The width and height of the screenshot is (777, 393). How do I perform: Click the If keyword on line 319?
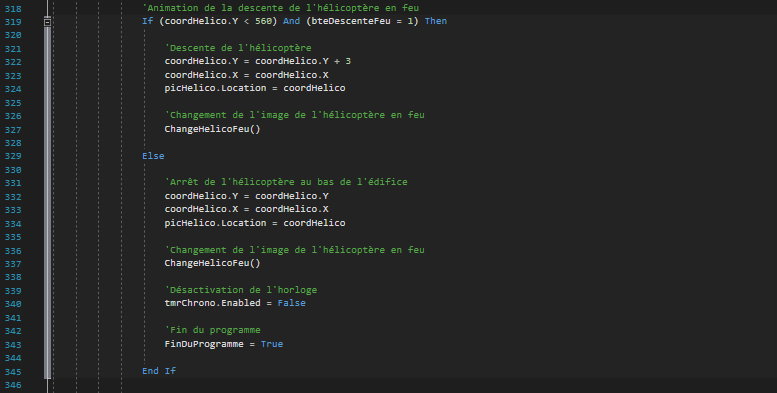(148, 21)
